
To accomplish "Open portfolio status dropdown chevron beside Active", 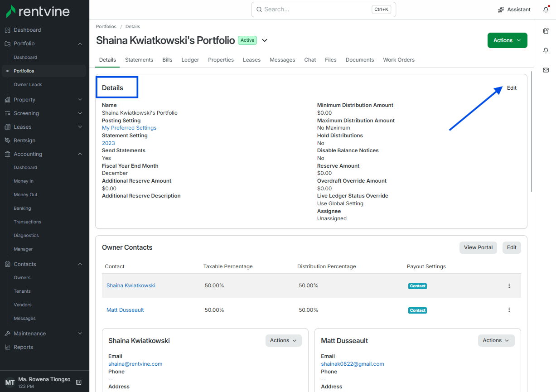I will click(x=265, y=40).
